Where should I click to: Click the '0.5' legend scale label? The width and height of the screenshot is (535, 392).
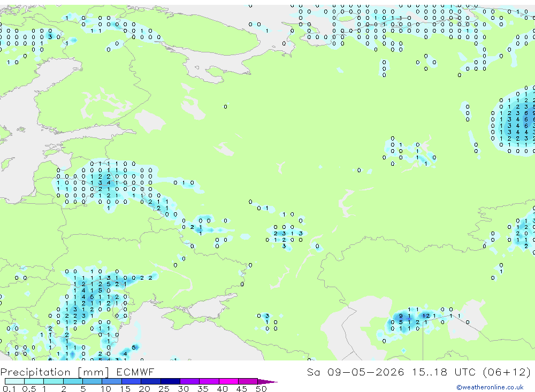[29, 389]
